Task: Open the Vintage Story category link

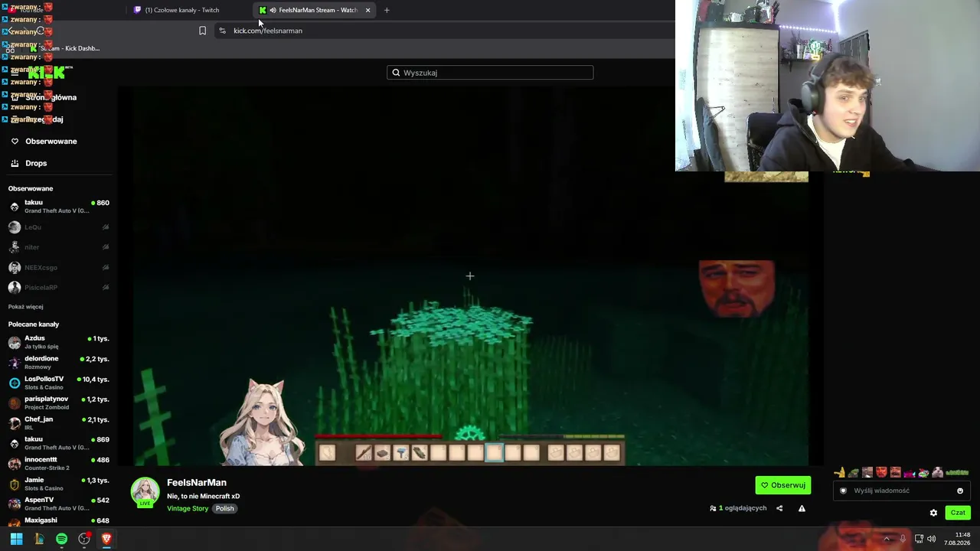Action: click(x=188, y=509)
